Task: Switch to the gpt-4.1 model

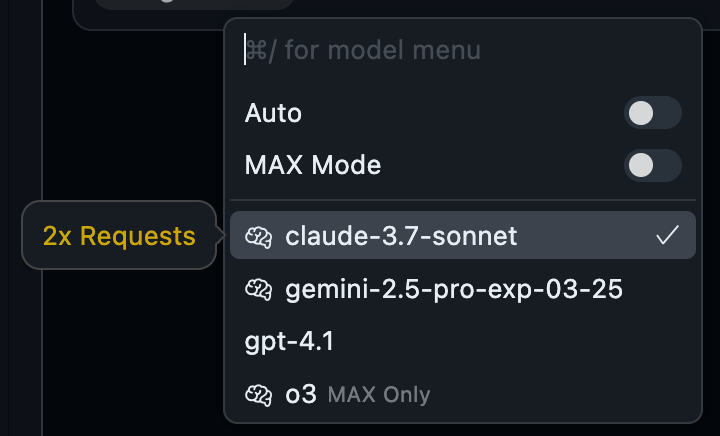Action: coord(463,341)
